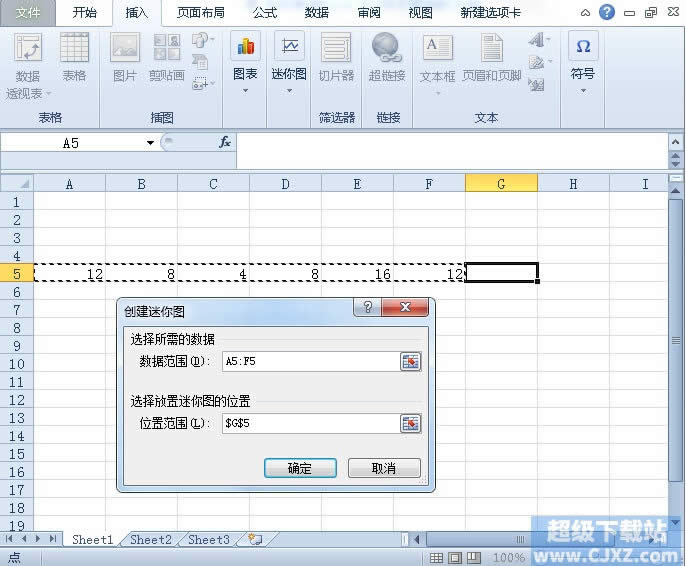The image size is (686, 566).
Task: Open Header and Footer (页眉和页脚)
Action: pyautogui.click(x=492, y=57)
